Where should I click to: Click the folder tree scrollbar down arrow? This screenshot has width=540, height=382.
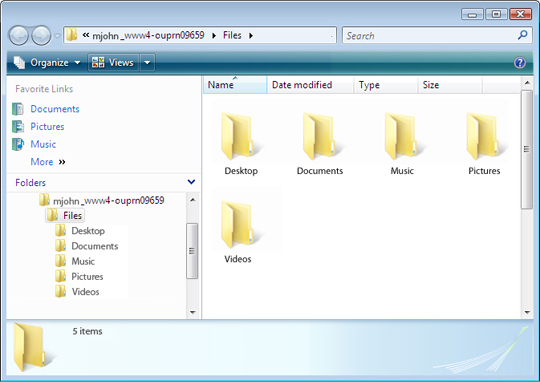[193, 312]
